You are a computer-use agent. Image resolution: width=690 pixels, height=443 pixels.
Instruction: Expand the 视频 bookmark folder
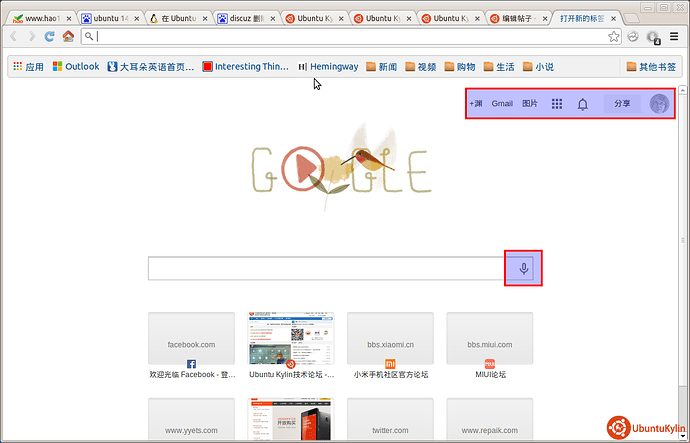(420, 66)
